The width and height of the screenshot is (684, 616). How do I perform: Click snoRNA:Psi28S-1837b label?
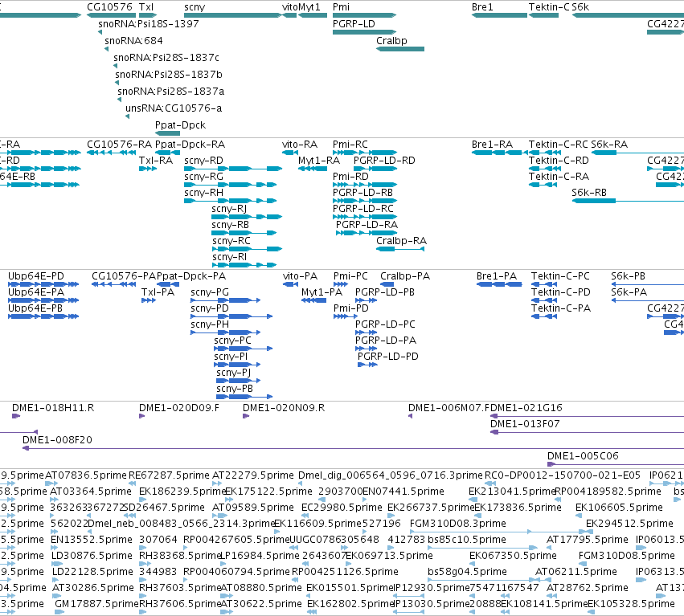point(169,74)
